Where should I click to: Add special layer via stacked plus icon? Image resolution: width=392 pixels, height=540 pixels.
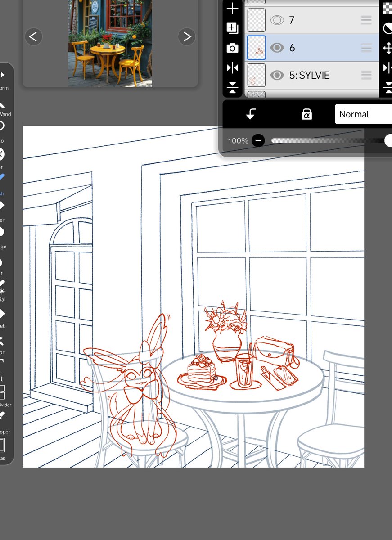click(x=232, y=28)
